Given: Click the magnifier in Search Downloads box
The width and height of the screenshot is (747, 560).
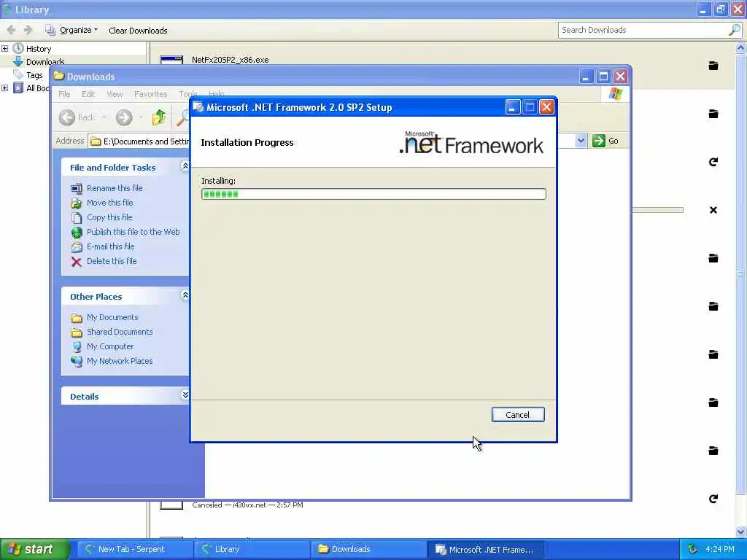Looking at the screenshot, I should click(735, 30).
